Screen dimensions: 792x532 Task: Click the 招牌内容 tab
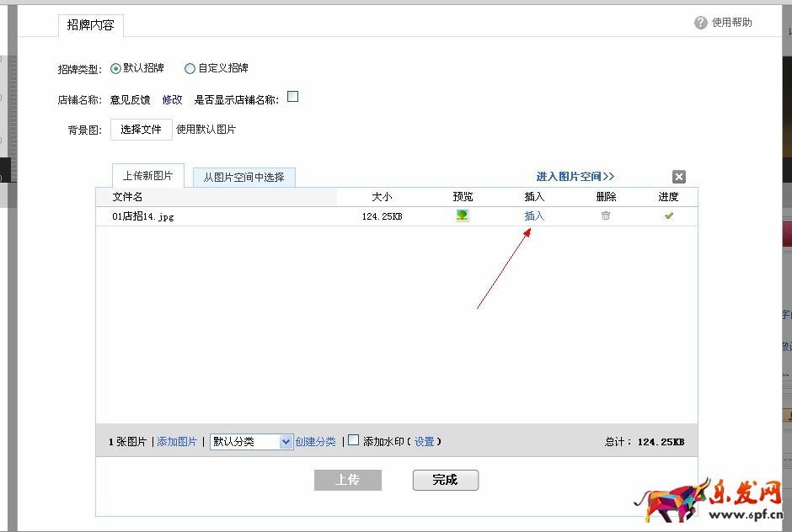click(89, 25)
